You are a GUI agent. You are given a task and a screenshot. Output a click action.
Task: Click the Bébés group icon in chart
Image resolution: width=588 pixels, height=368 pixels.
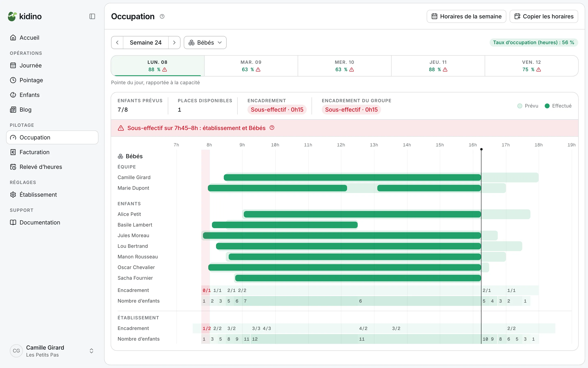coord(120,156)
